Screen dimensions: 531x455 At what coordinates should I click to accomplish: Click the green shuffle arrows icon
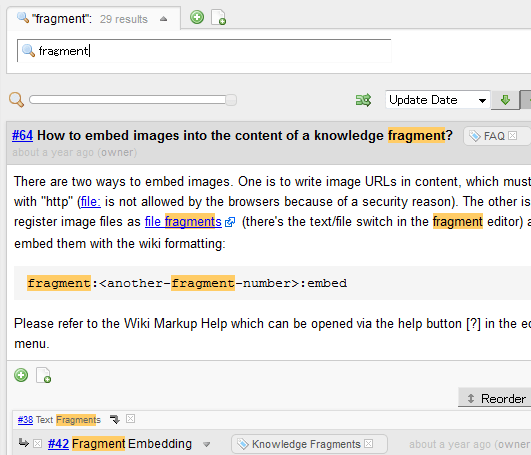(x=363, y=100)
